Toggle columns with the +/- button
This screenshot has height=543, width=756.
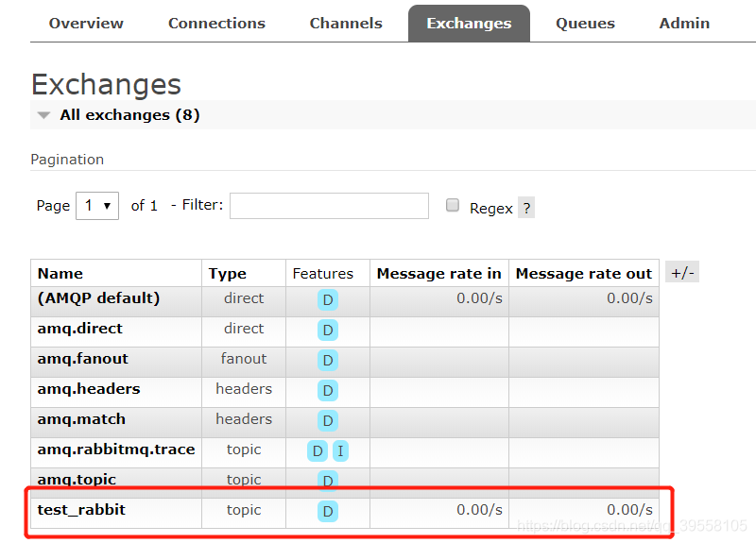click(x=682, y=273)
